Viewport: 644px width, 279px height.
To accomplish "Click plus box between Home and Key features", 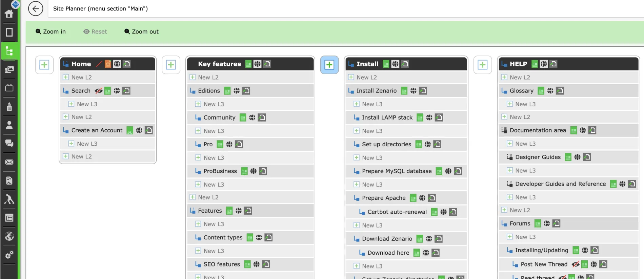I will [171, 65].
